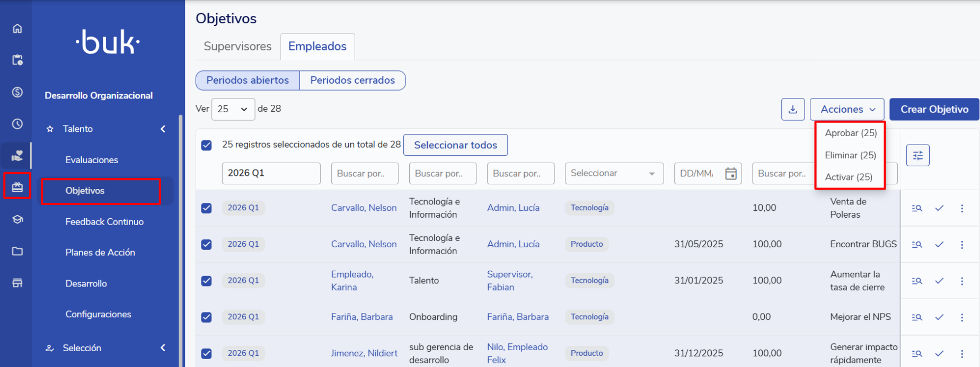Click the download icon button beside Acciones
Screen dimensions: 980x367
pyautogui.click(x=793, y=109)
